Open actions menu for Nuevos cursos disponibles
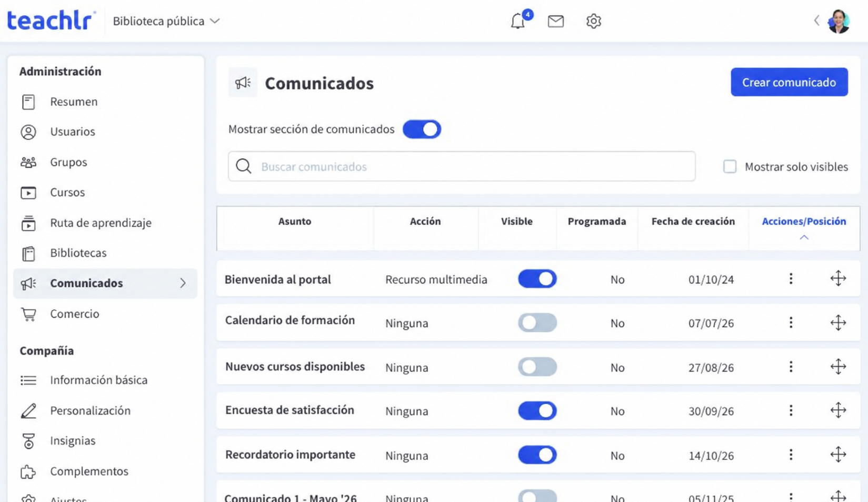This screenshot has height=502, width=868. pyautogui.click(x=791, y=367)
